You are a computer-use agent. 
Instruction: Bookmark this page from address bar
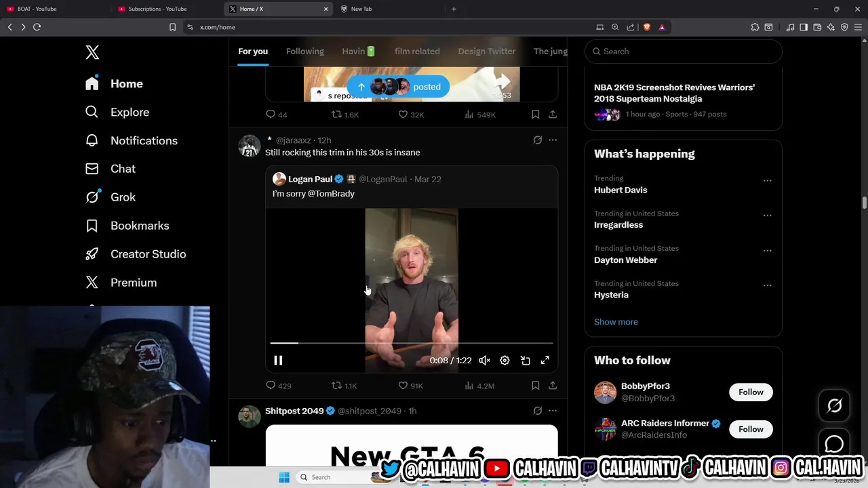(x=172, y=27)
